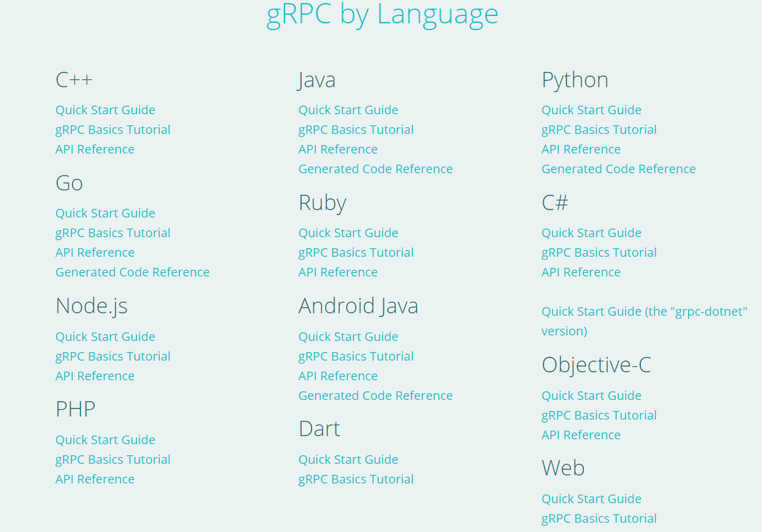Open the PHP Quick Start Guide

105,440
